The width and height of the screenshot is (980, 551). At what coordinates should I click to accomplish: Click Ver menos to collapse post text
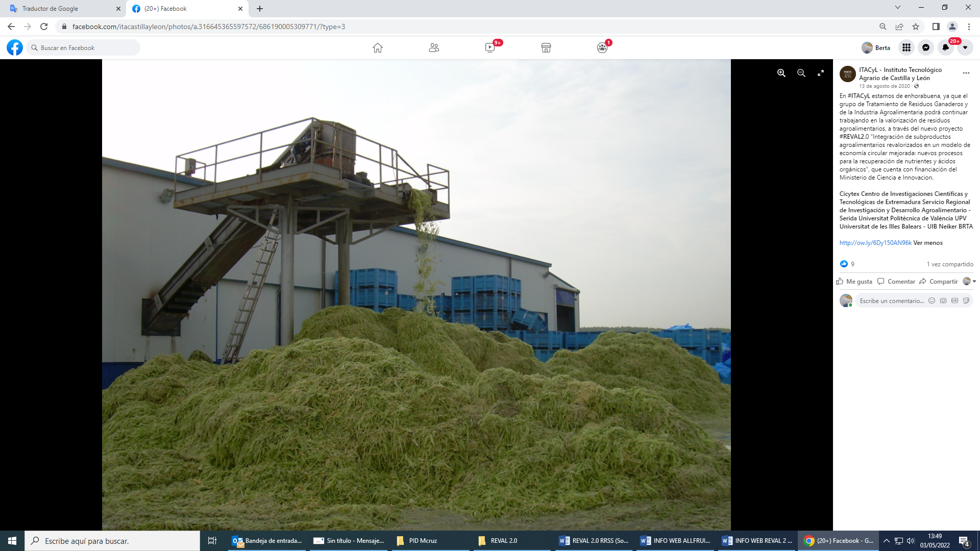click(x=928, y=243)
